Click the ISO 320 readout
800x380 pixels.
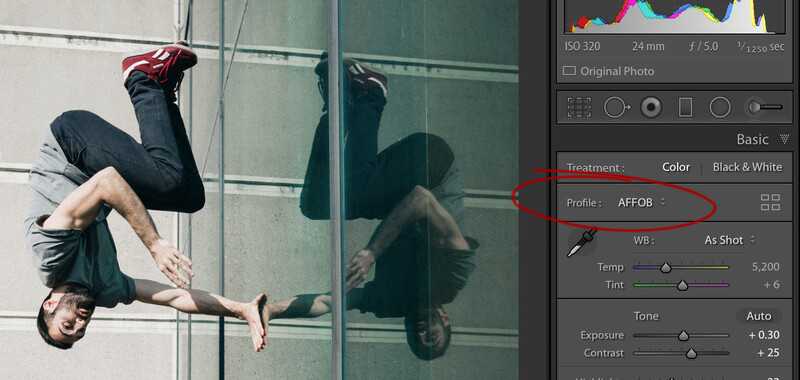(x=582, y=46)
